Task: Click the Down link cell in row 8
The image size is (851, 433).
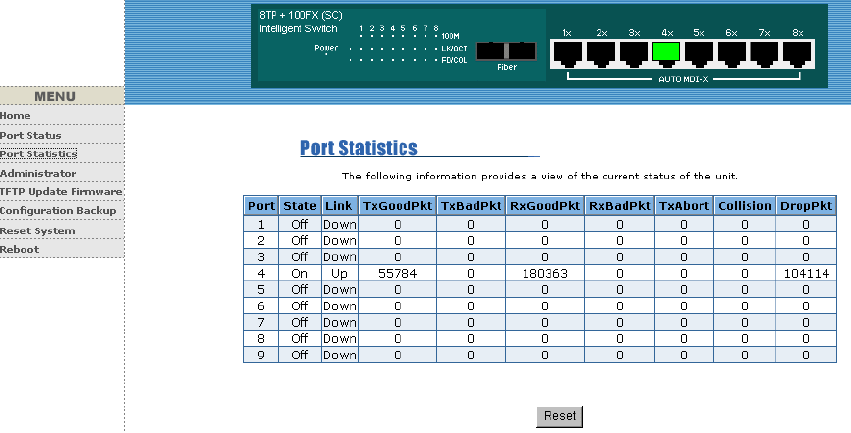Action: tap(339, 339)
